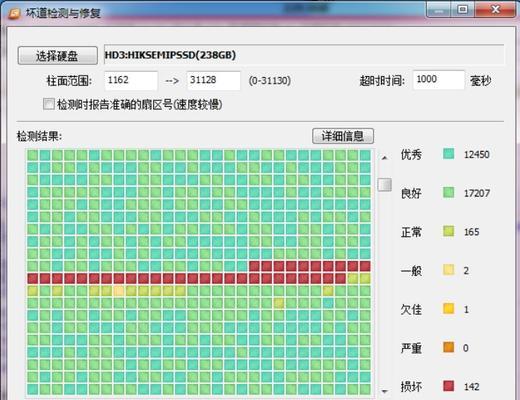Click the 严重 orange legend swatch
The height and width of the screenshot is (400, 520).
point(449,347)
